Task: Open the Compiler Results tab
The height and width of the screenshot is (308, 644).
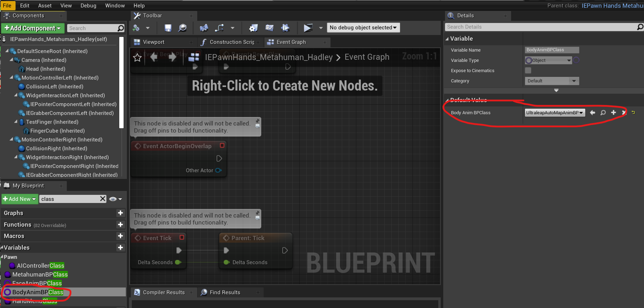Action: (x=164, y=292)
